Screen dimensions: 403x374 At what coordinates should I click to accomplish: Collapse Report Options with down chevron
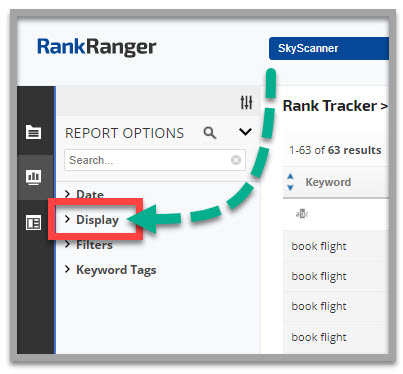pos(245,132)
